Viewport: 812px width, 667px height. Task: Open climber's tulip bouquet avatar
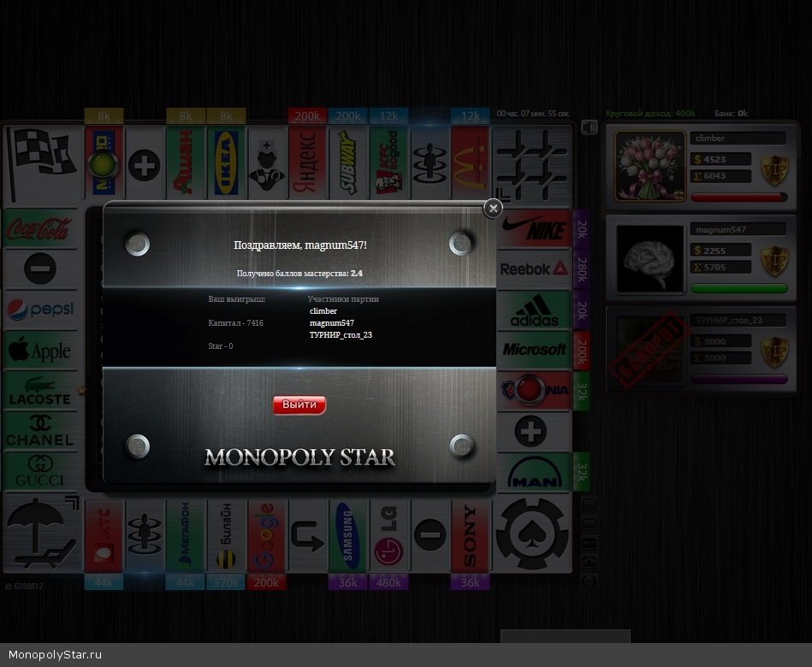point(649,166)
